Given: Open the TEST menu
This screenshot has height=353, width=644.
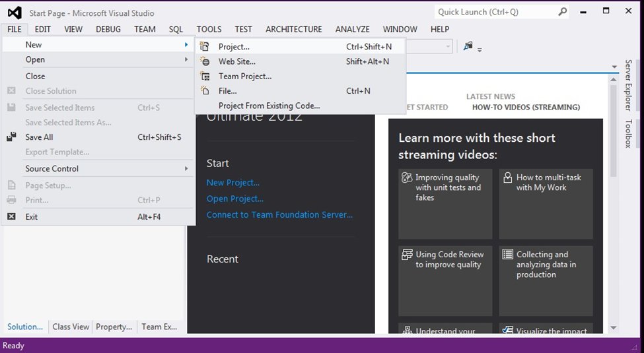Looking at the screenshot, I should [244, 29].
